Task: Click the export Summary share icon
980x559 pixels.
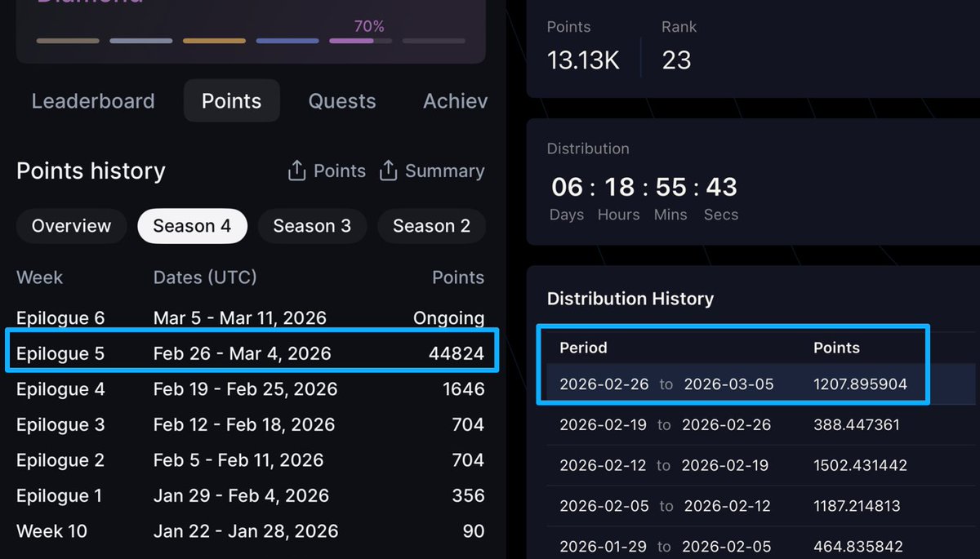Action: (389, 171)
